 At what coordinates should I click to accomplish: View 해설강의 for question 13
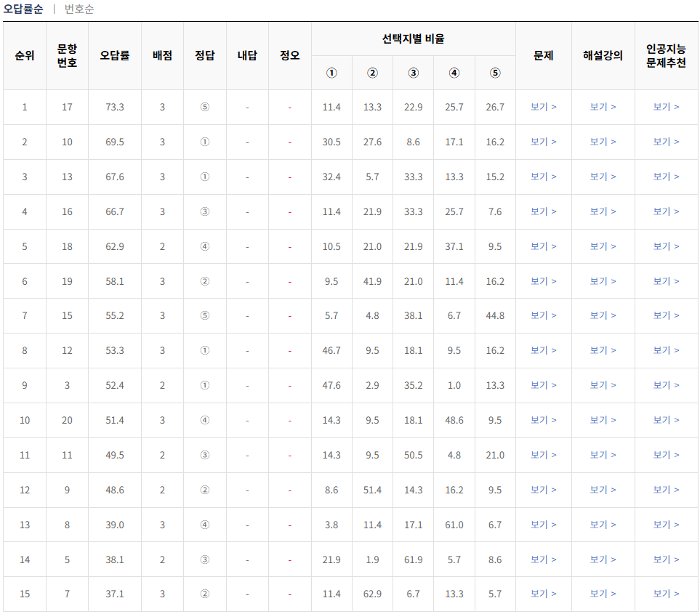(605, 177)
